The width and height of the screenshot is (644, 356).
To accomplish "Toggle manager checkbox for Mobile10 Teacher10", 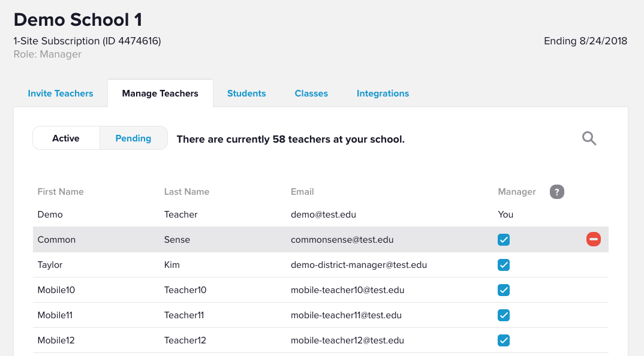I will point(504,290).
